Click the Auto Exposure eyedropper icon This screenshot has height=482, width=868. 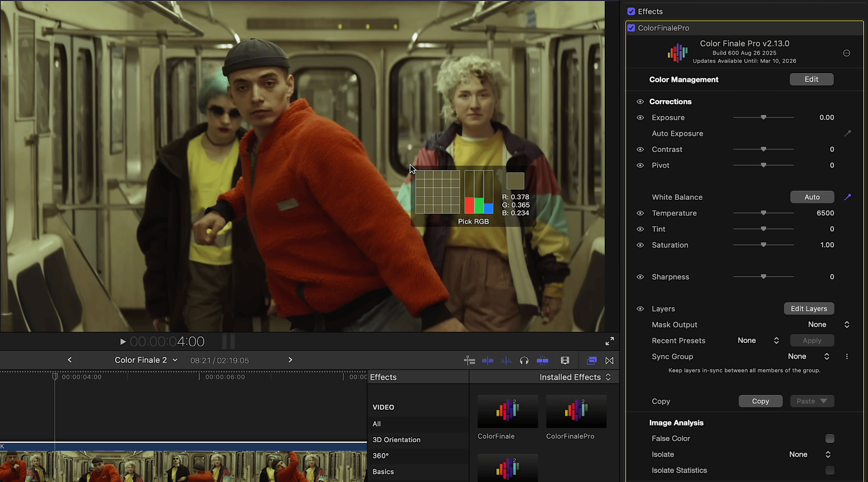pyautogui.click(x=848, y=133)
